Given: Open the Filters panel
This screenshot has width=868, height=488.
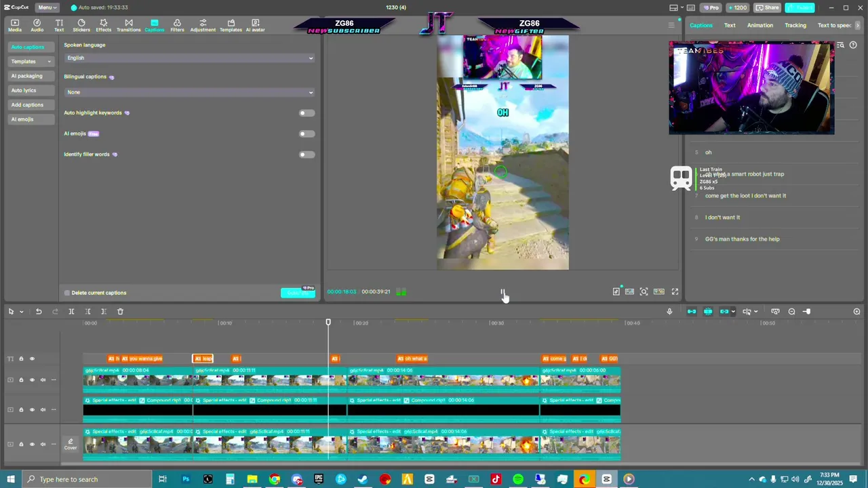Looking at the screenshot, I should pyautogui.click(x=177, y=26).
